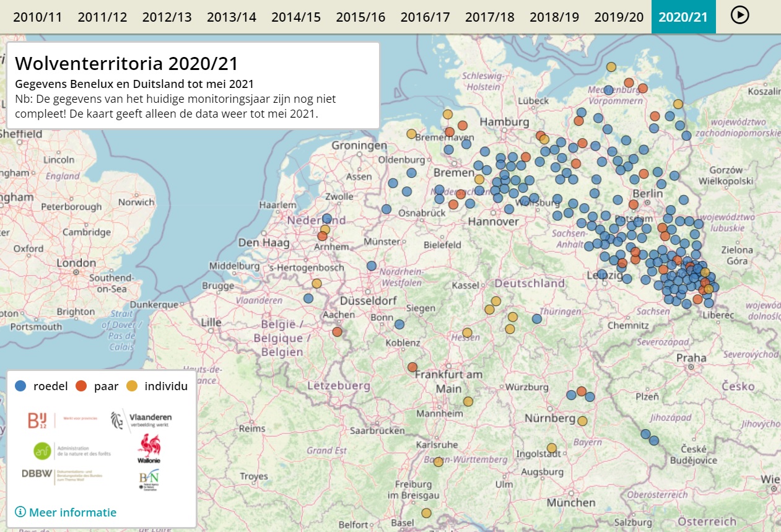
Task: Click the Vlaanderen lion logo
Action: click(141, 420)
